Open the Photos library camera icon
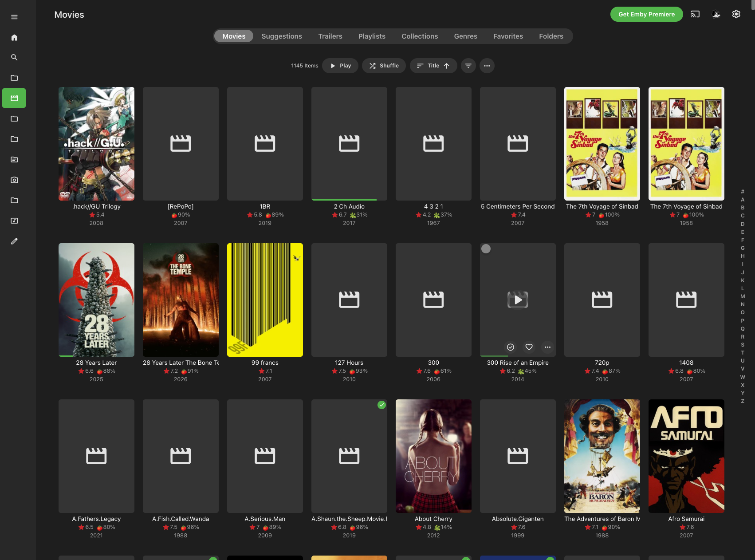Screen dimensions: 755x560 pyautogui.click(x=14, y=180)
